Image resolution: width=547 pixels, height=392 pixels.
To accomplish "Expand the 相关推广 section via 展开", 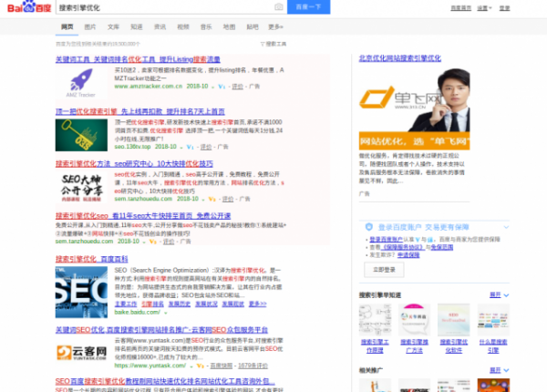I will 499,370.
